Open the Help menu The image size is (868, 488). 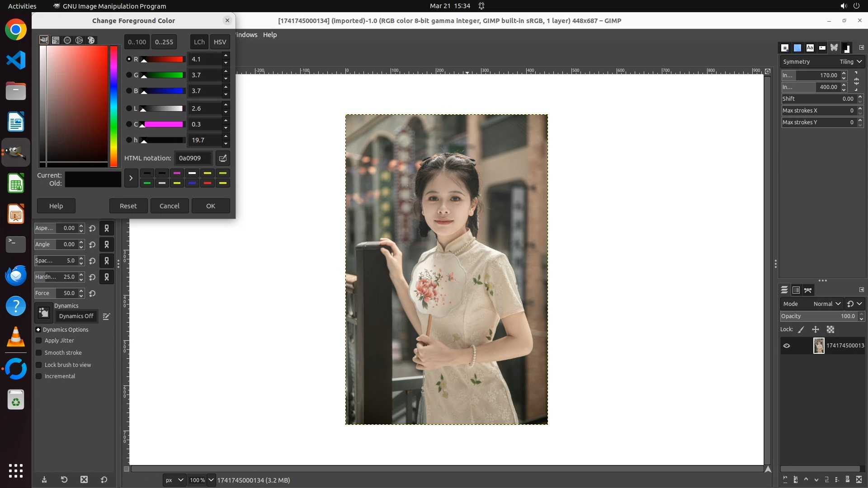270,35
